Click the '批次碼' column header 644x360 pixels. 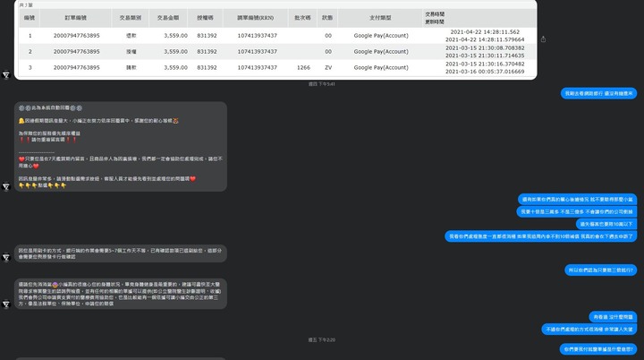302,18
